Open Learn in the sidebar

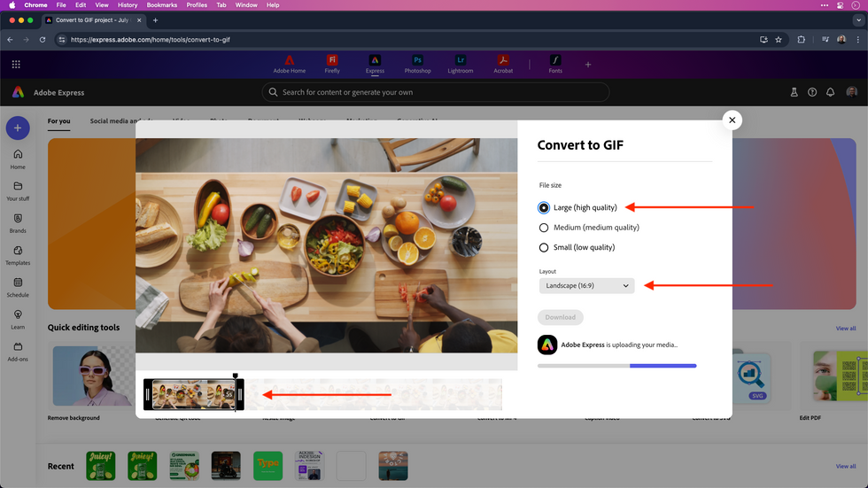(18, 319)
